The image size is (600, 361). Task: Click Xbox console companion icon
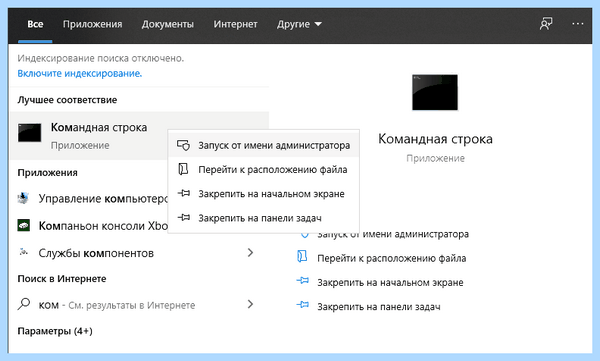24,225
